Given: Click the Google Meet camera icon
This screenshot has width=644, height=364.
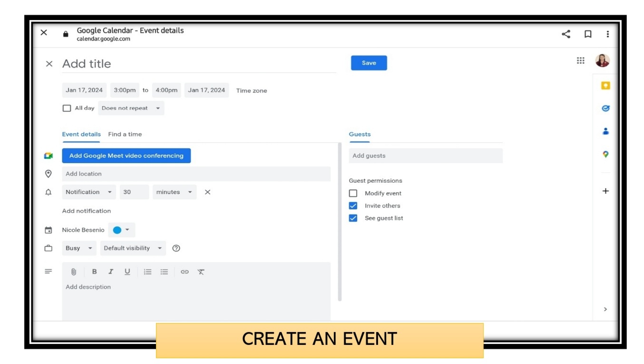Looking at the screenshot, I should 48,156.
